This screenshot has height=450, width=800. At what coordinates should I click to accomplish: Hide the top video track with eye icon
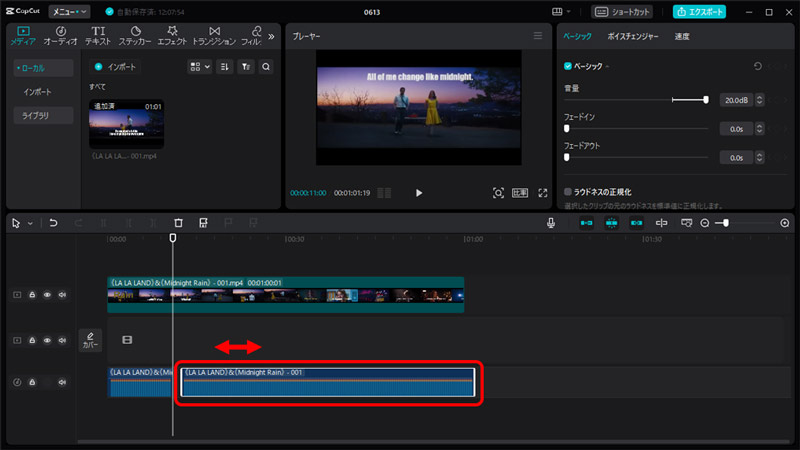pos(47,295)
